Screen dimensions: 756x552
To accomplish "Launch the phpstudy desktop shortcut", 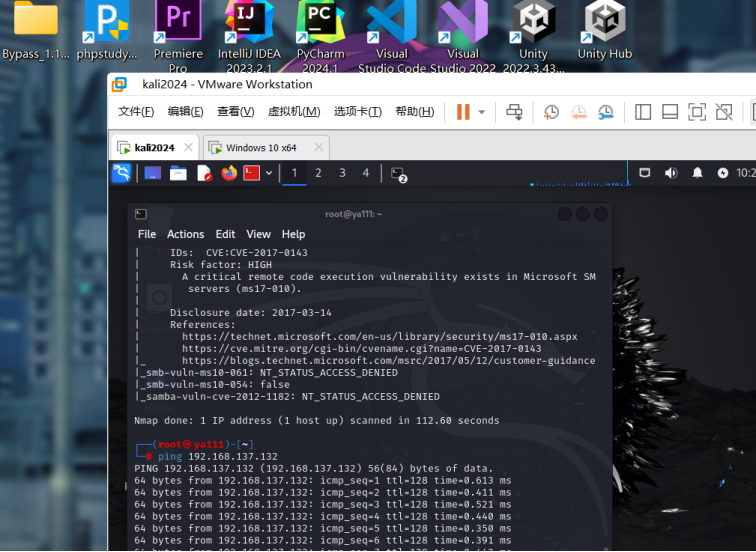I will coord(107,30).
